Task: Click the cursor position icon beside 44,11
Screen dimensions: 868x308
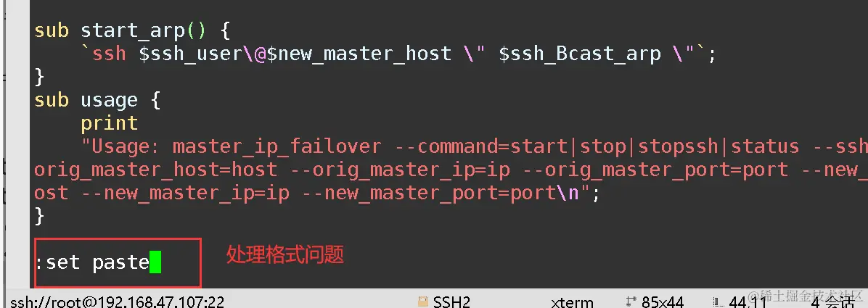Action: [718, 302]
